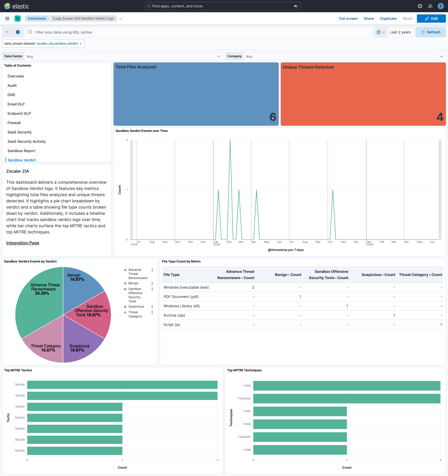Expand the dashboard title chevron dropdown

tap(121, 18)
